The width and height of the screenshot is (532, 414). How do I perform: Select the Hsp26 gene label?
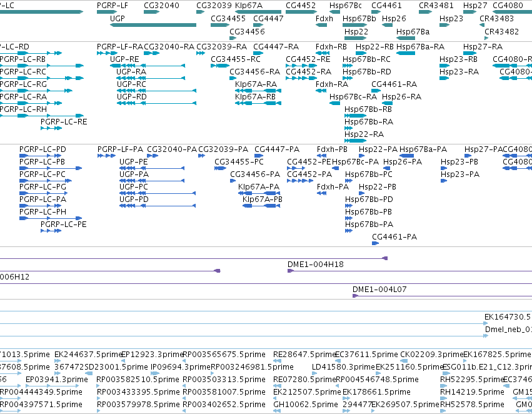[x=394, y=18]
